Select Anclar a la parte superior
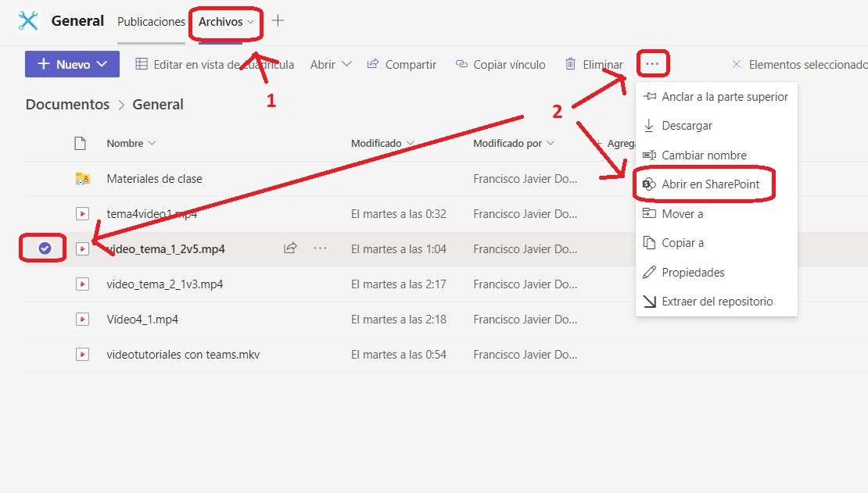 [x=716, y=97]
